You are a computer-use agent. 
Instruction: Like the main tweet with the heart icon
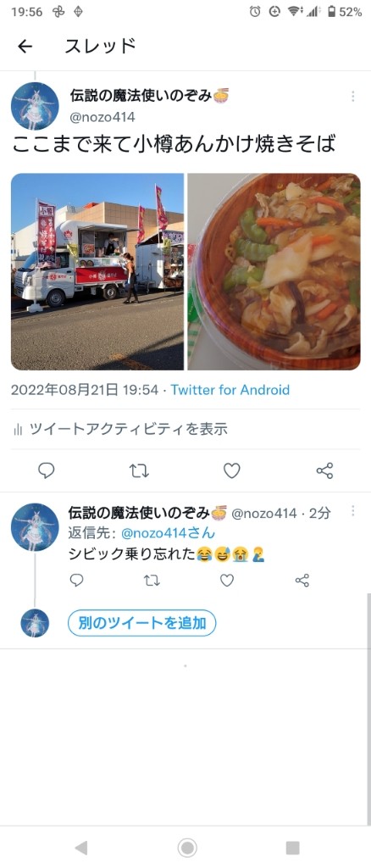pos(232,470)
